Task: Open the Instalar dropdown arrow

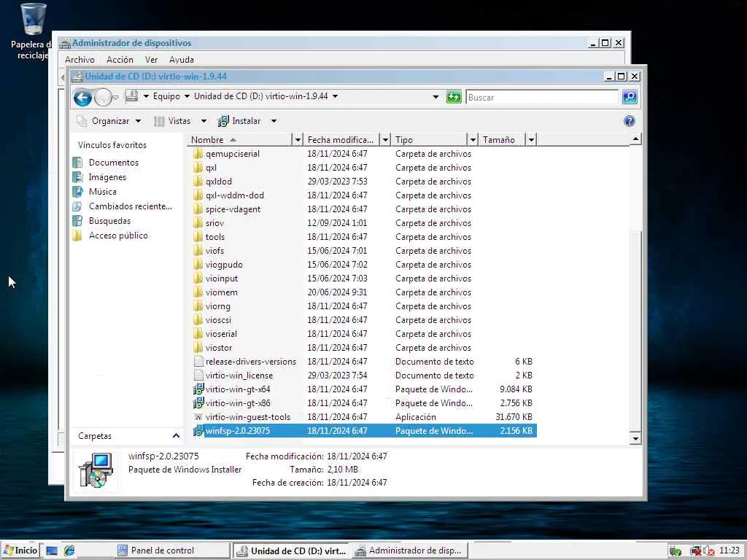Action: pyautogui.click(x=274, y=121)
